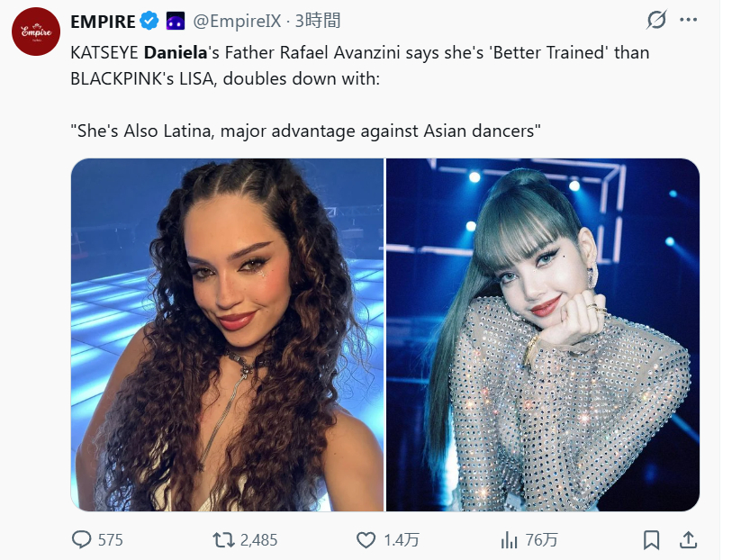Click the 575 replies count
Screen dimensions: 732x560
pyautogui.click(x=110, y=540)
